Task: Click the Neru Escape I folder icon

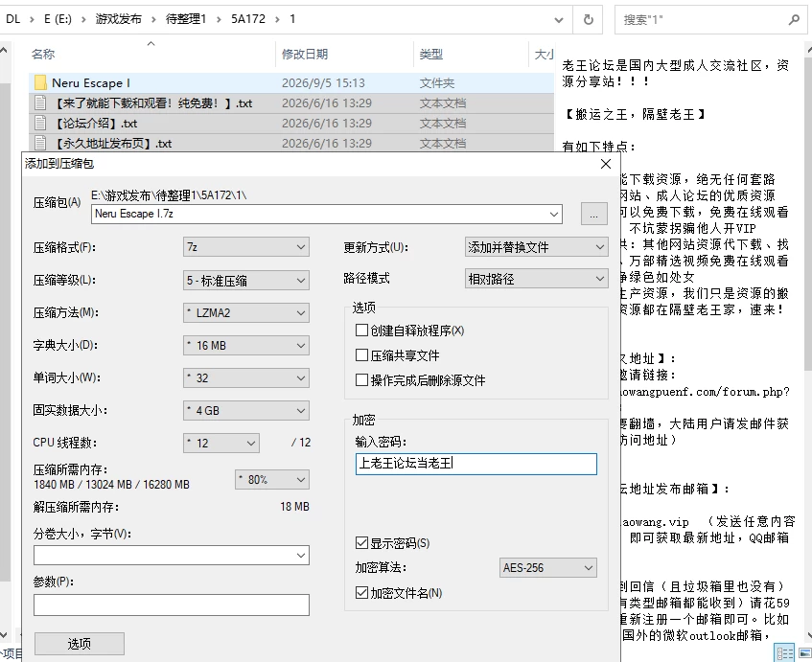Action: [40, 82]
